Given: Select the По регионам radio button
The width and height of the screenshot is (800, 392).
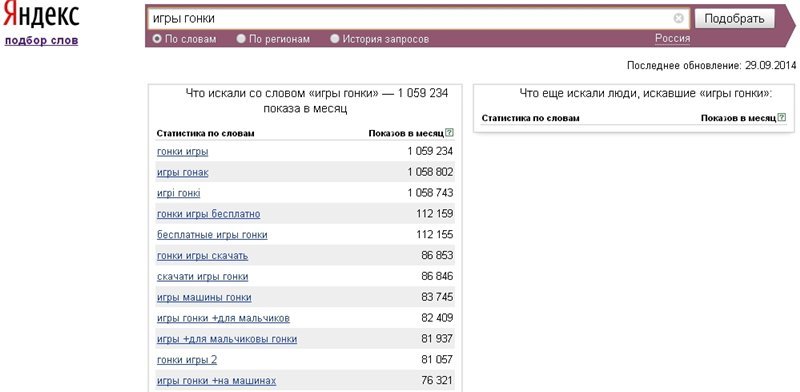Looking at the screenshot, I should (241, 39).
